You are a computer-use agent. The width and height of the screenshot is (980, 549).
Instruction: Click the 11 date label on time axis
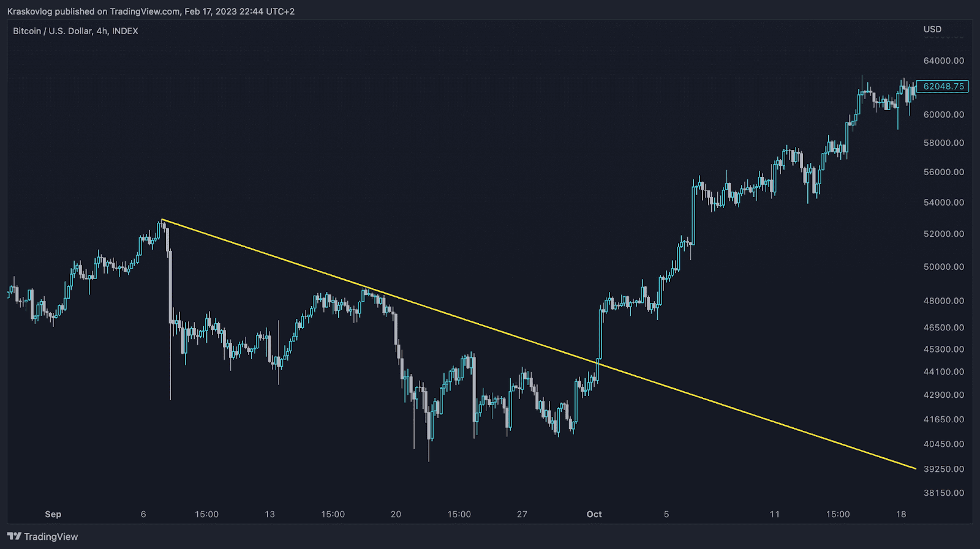pyautogui.click(x=775, y=514)
